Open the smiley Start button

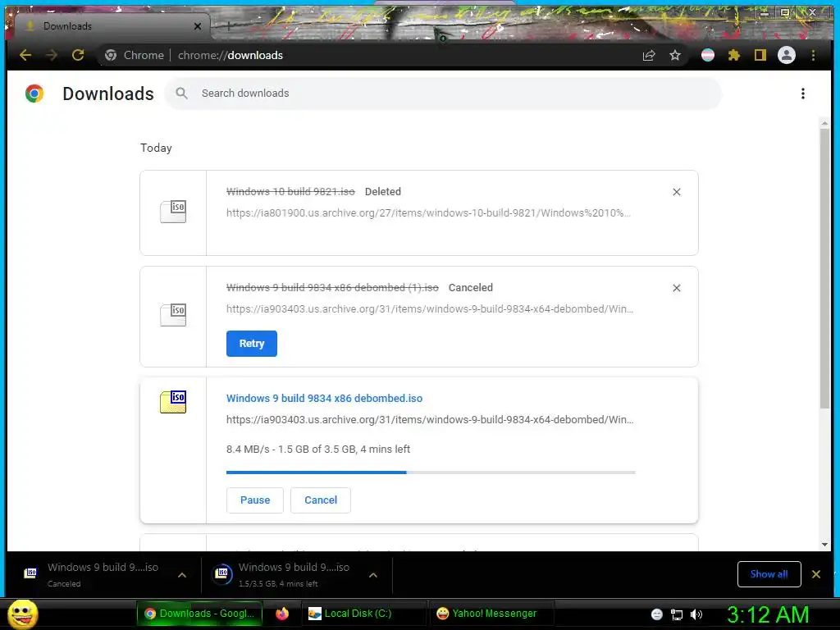point(23,614)
